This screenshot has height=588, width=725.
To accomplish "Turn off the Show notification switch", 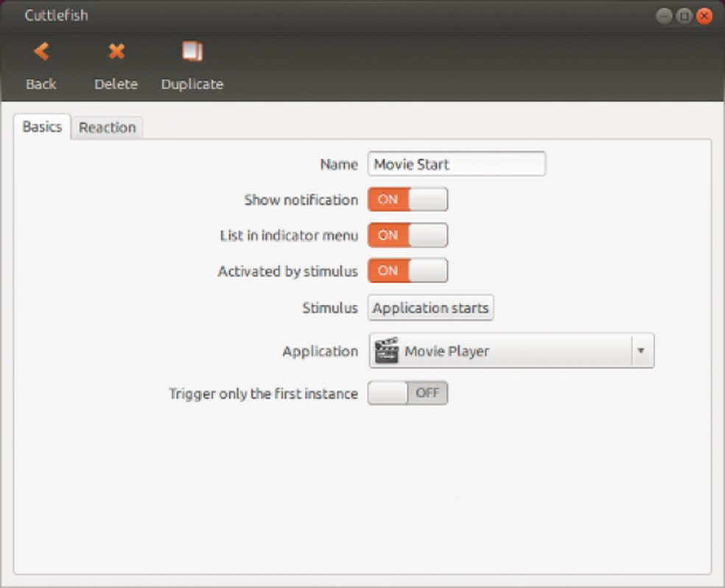I will (x=408, y=199).
